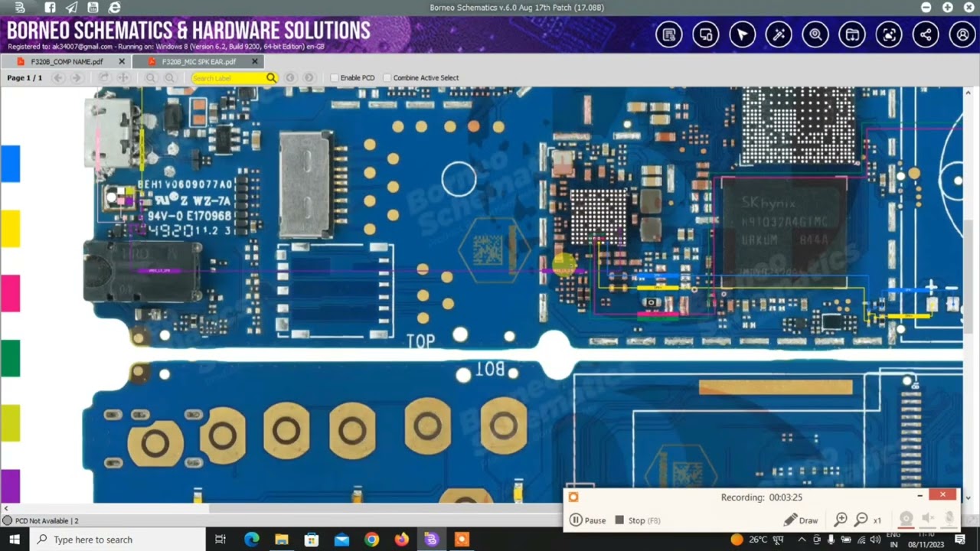Image resolution: width=980 pixels, height=551 pixels.
Task: Zoom out with recorder magnifier minus
Action: coord(861,520)
